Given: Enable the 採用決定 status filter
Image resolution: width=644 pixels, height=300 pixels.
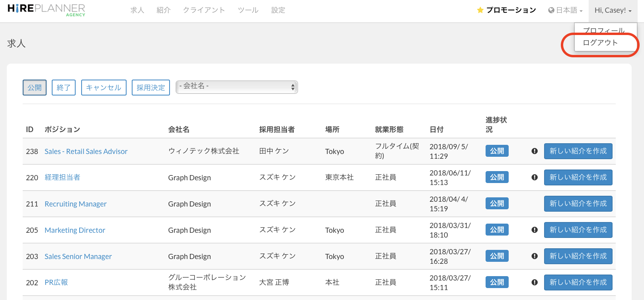Looking at the screenshot, I should click(151, 88).
